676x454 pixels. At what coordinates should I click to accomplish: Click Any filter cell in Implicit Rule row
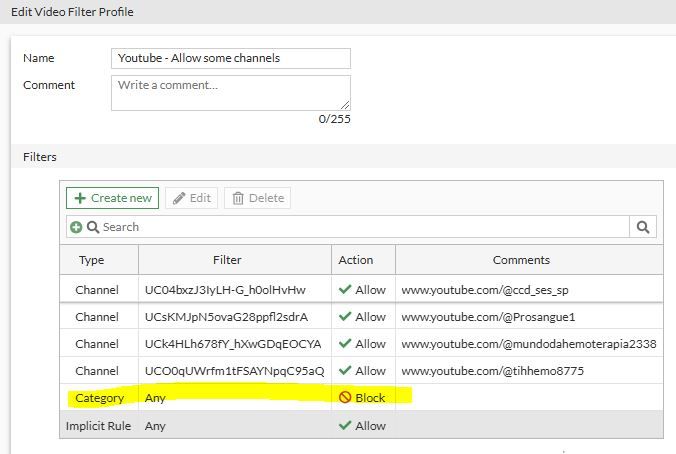pyautogui.click(x=155, y=426)
